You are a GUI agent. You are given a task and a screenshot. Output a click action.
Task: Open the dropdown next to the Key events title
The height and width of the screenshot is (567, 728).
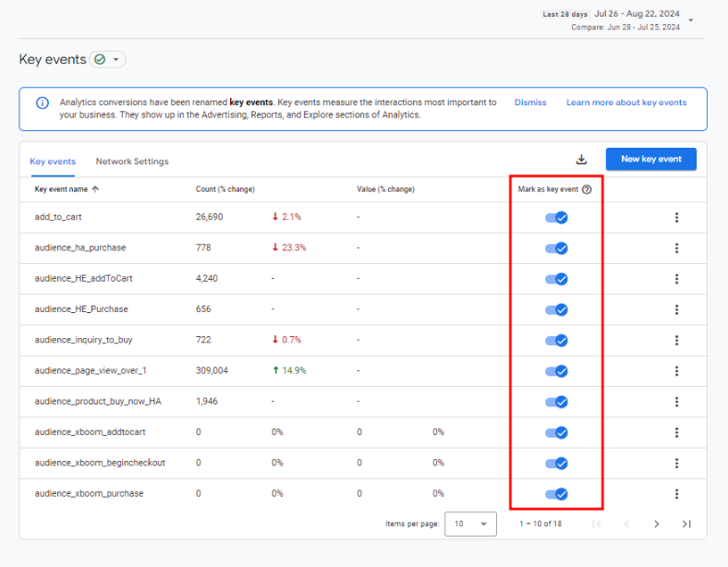pos(115,60)
